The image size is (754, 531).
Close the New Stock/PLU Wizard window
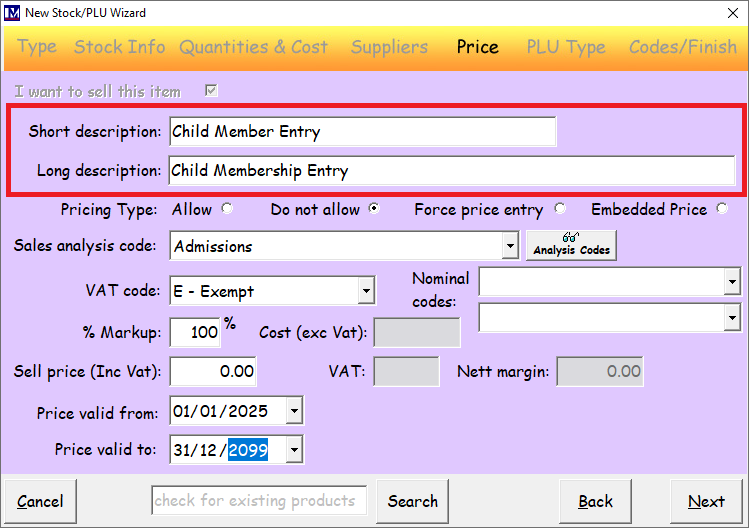733,13
